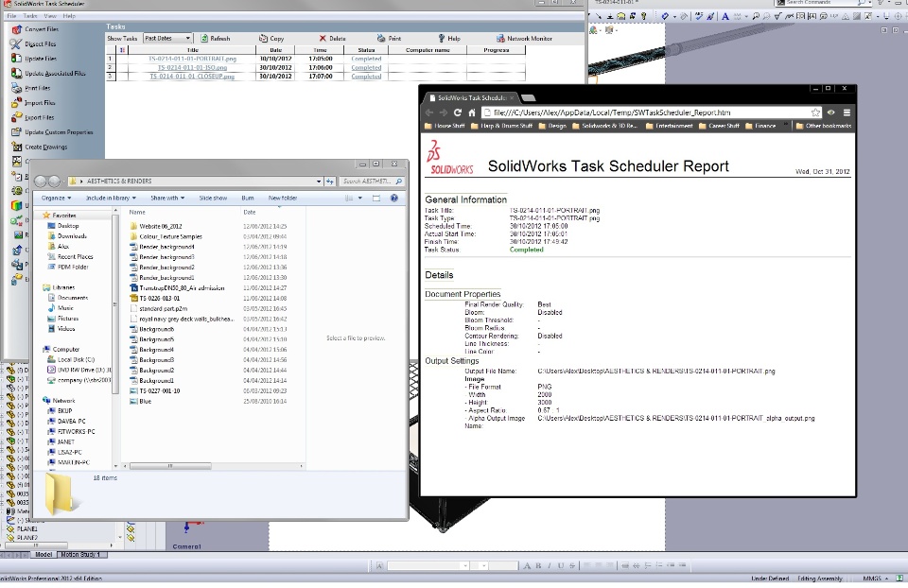The width and height of the screenshot is (908, 588).
Task: Open the Design bookmark folder
Action: [x=552, y=126]
